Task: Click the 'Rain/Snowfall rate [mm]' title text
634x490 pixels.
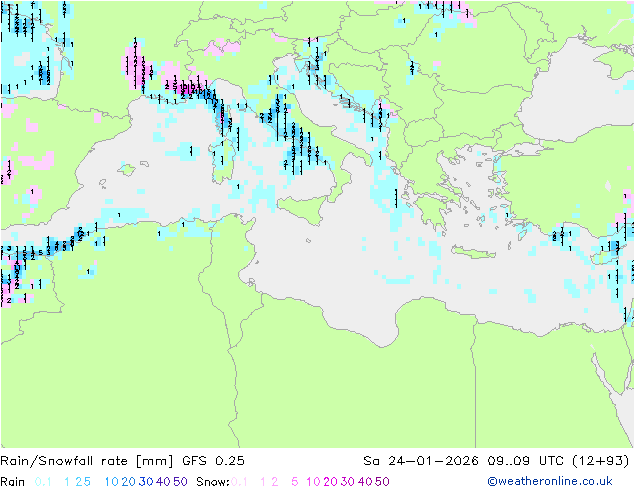Action: 87,461
